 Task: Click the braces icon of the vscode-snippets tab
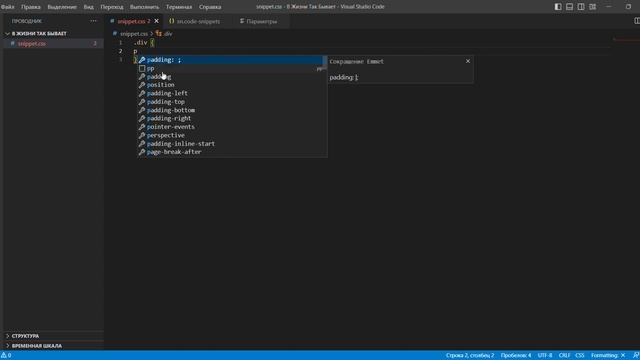[171, 21]
